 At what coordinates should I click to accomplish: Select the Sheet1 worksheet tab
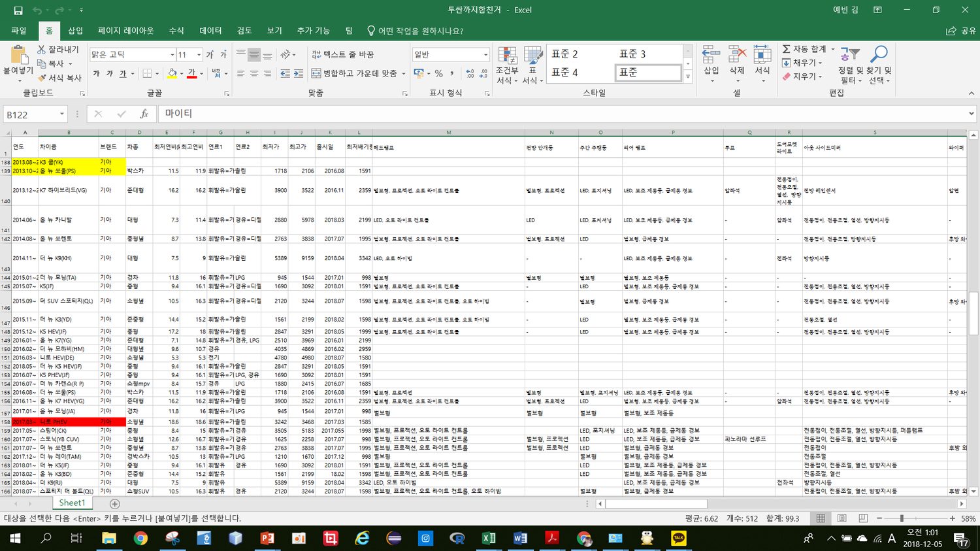[x=72, y=503]
